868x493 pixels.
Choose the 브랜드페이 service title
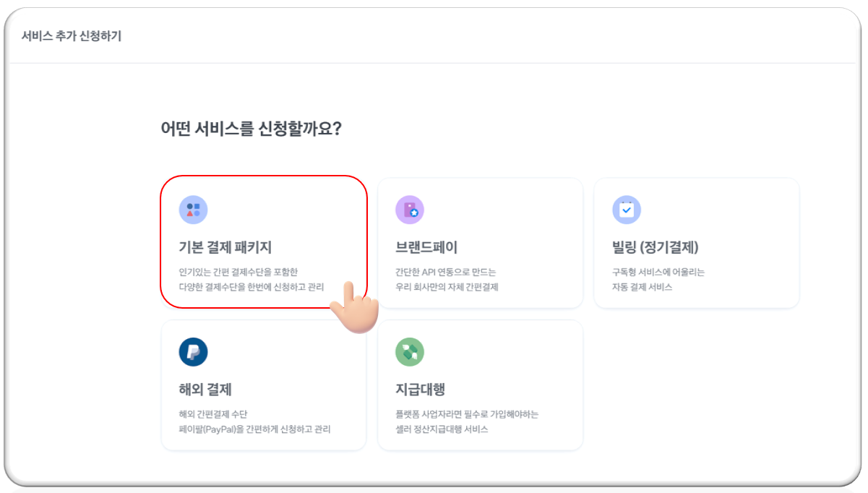426,247
